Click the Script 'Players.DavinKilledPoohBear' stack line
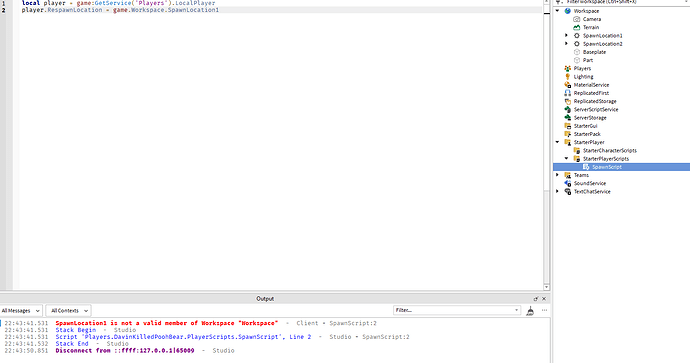690x363 pixels. 183,337
